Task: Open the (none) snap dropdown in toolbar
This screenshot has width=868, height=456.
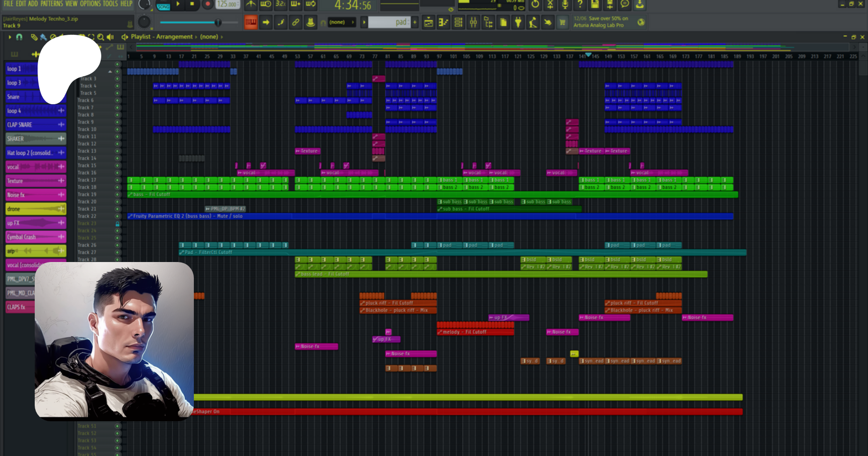Action: 340,22
